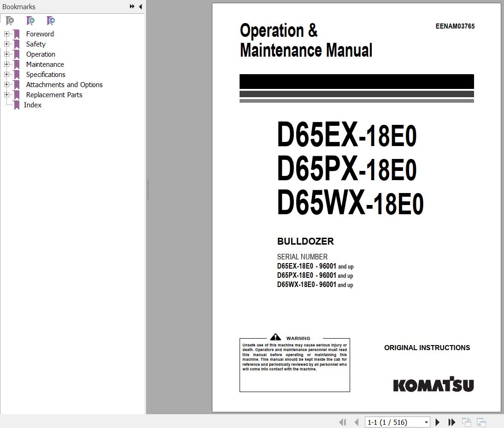The image size is (504, 428).
Task: Click the ORIGINAL INSTRUCTIONS text
Action: [x=427, y=348]
